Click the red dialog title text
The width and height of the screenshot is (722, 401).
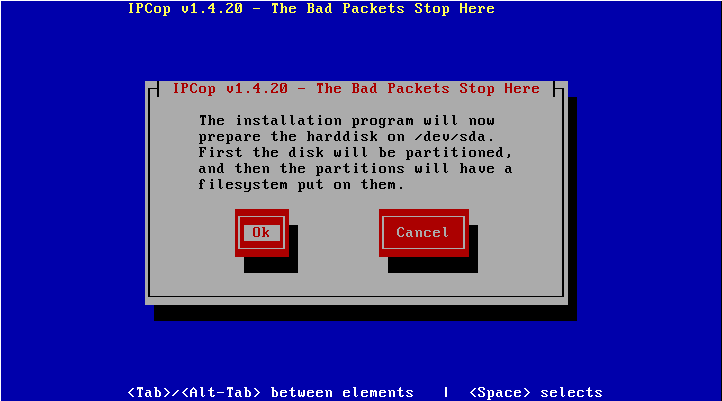[356, 88]
